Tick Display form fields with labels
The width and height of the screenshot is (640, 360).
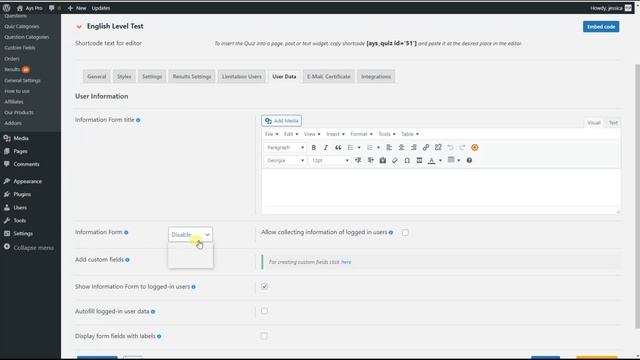click(x=264, y=336)
